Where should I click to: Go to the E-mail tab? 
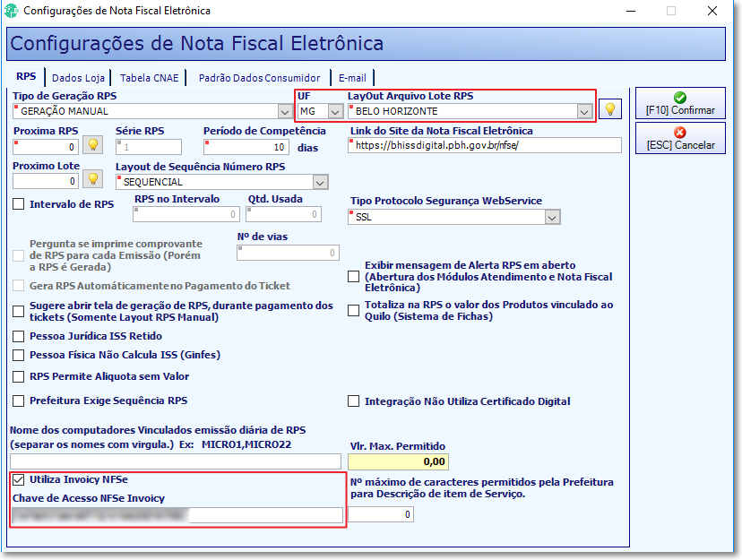[352, 78]
